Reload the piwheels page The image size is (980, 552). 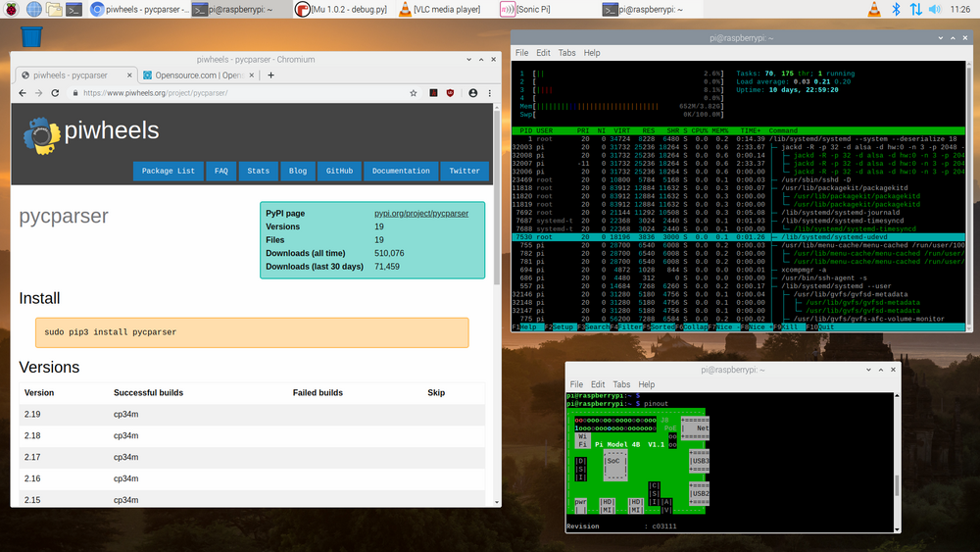55,92
